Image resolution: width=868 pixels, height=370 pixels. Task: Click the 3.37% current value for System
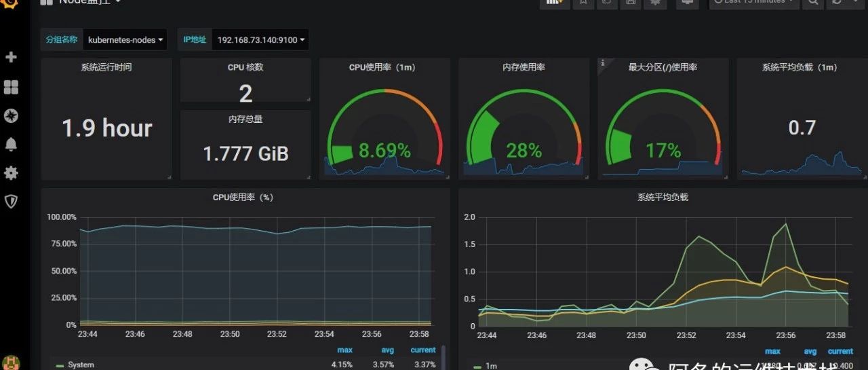tap(425, 365)
